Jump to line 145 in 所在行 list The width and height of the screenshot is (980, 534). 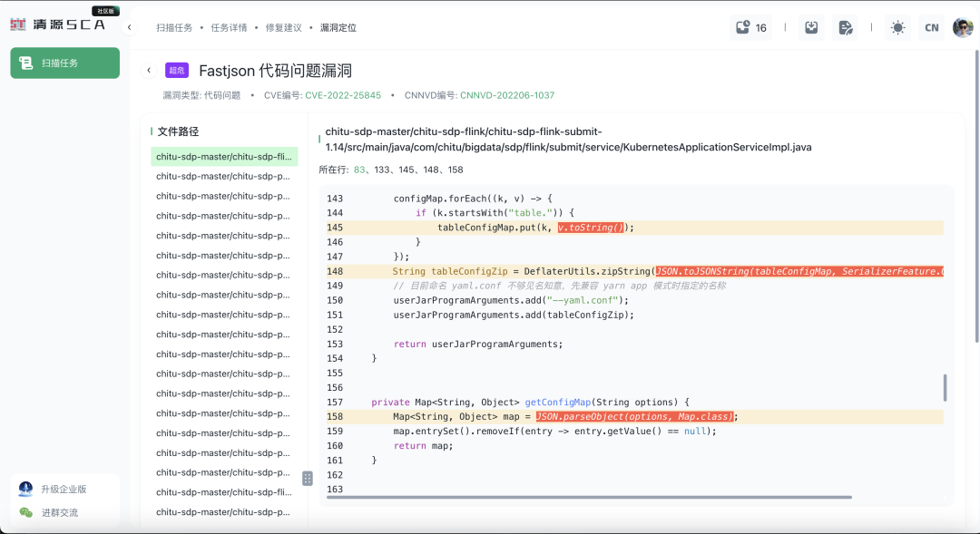pos(407,170)
